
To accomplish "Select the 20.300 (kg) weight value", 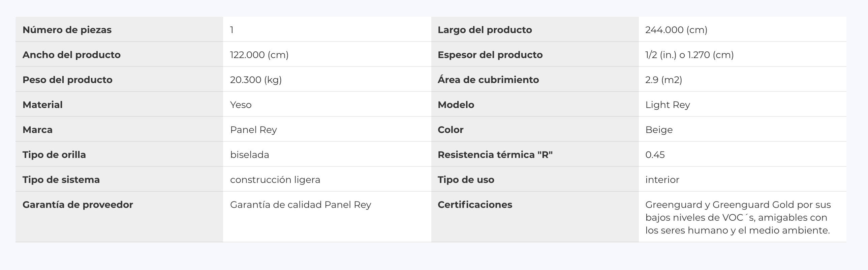I will pos(256,80).
